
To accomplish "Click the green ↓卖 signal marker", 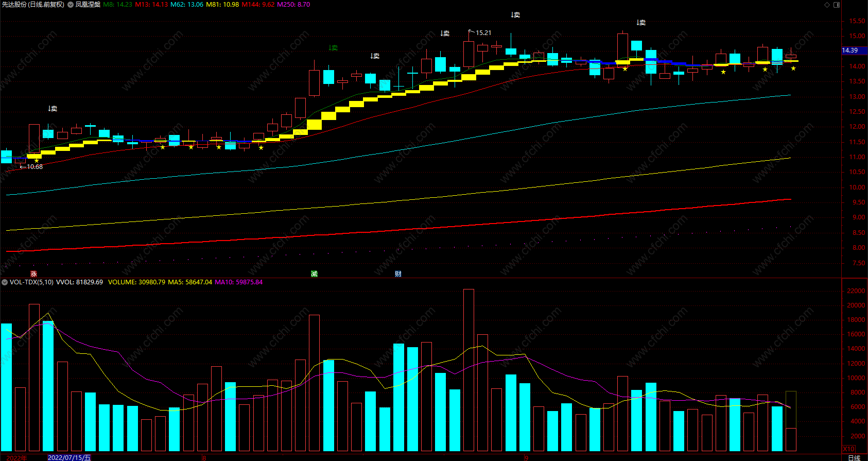I will 333,48.
